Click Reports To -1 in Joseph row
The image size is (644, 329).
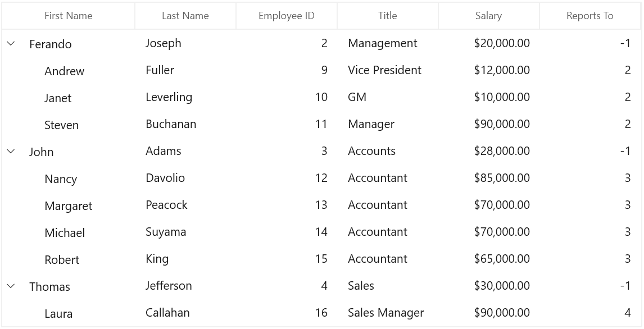(625, 43)
